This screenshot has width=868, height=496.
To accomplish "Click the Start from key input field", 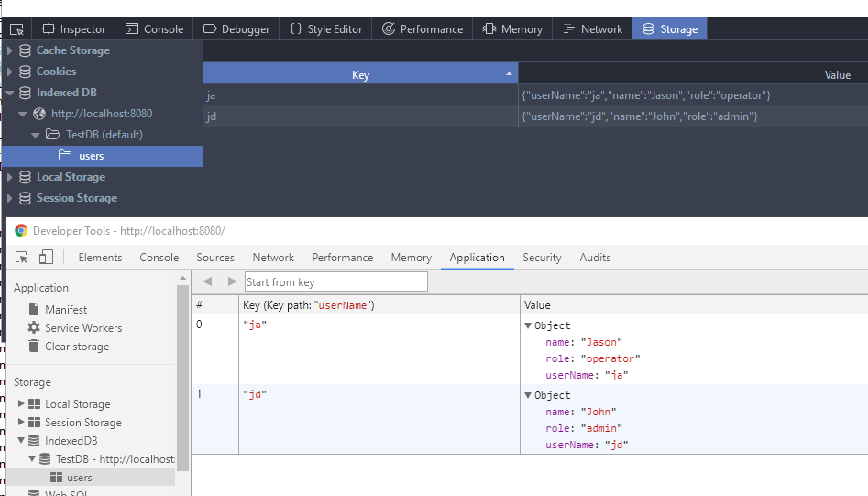I will (x=335, y=282).
